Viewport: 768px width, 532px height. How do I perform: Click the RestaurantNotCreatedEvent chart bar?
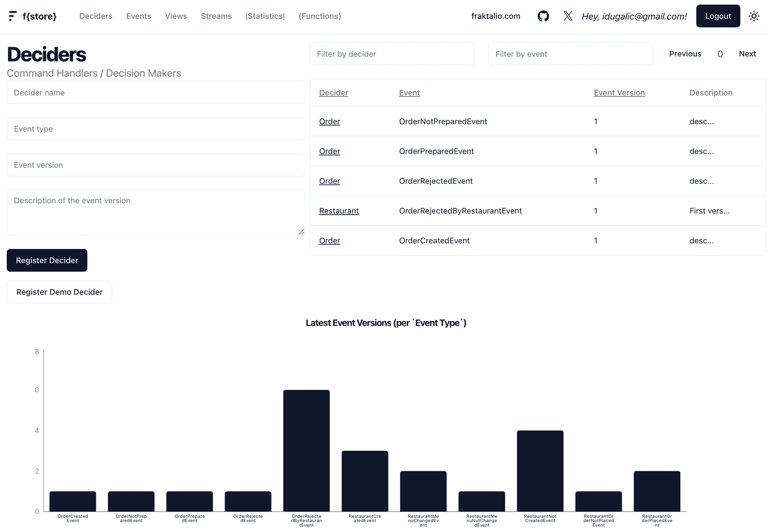point(540,471)
